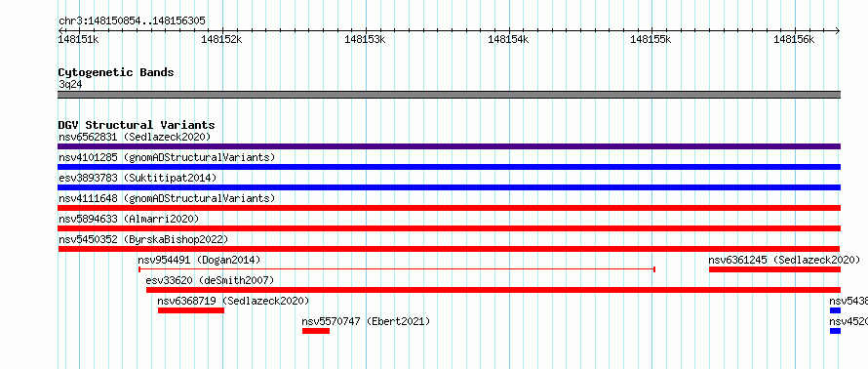
Task: Select the red nsv5894633 variant bar
Action: click(x=449, y=228)
